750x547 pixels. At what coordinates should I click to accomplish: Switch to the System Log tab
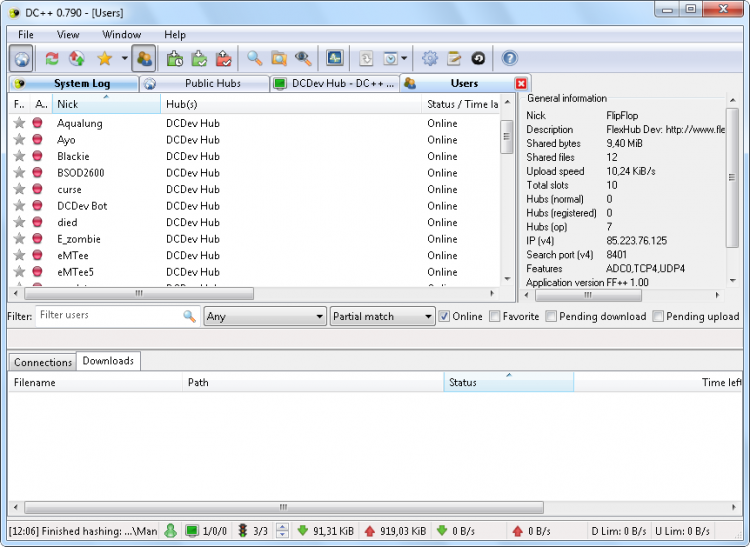(x=74, y=84)
